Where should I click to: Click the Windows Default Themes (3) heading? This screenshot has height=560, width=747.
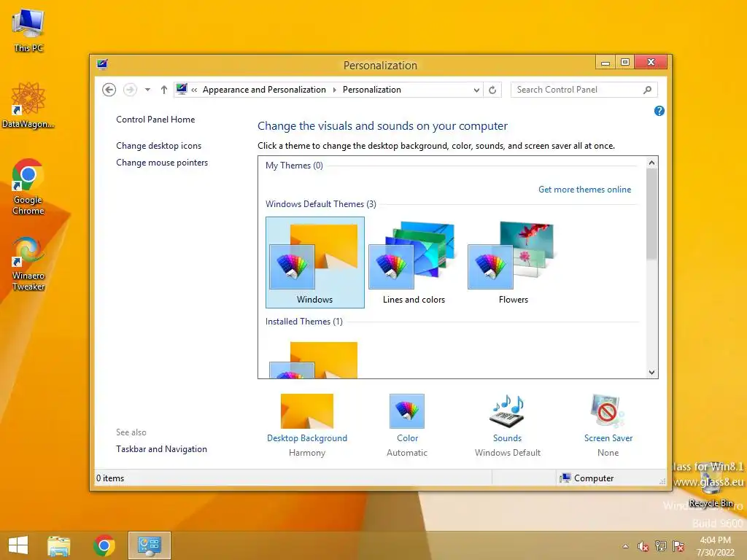point(321,204)
